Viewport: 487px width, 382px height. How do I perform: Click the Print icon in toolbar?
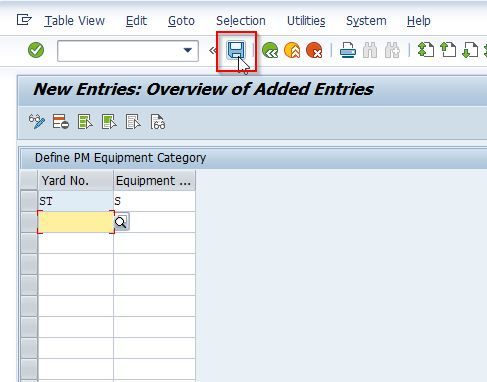tap(348, 51)
